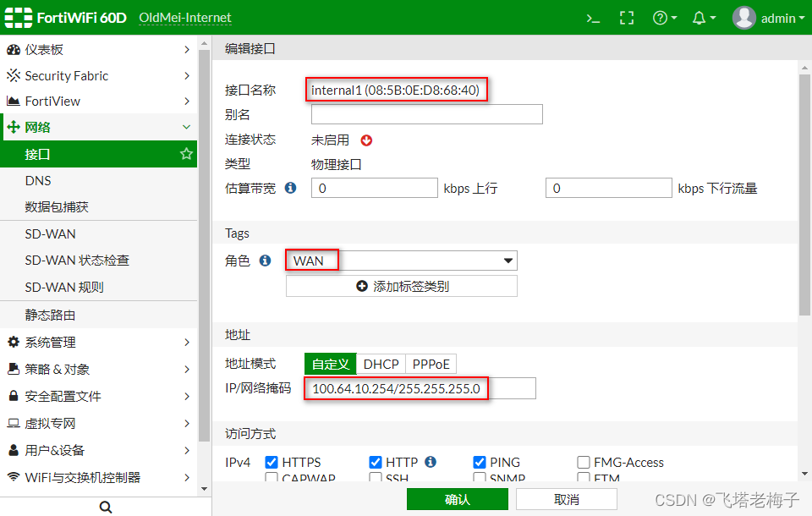Image resolution: width=812 pixels, height=516 pixels.
Task: Click the admin user avatar
Action: (x=743, y=18)
